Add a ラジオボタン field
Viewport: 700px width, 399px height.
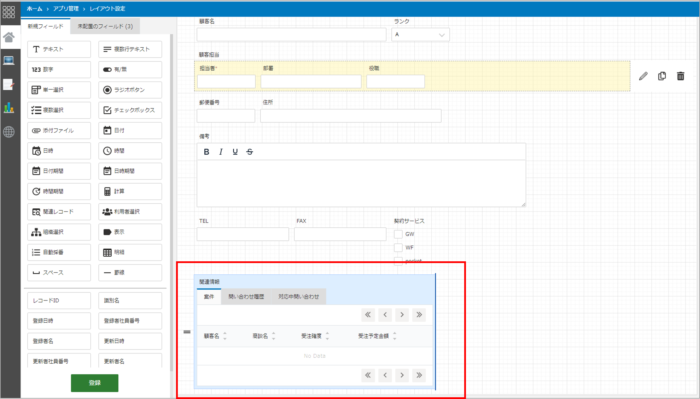[130, 90]
